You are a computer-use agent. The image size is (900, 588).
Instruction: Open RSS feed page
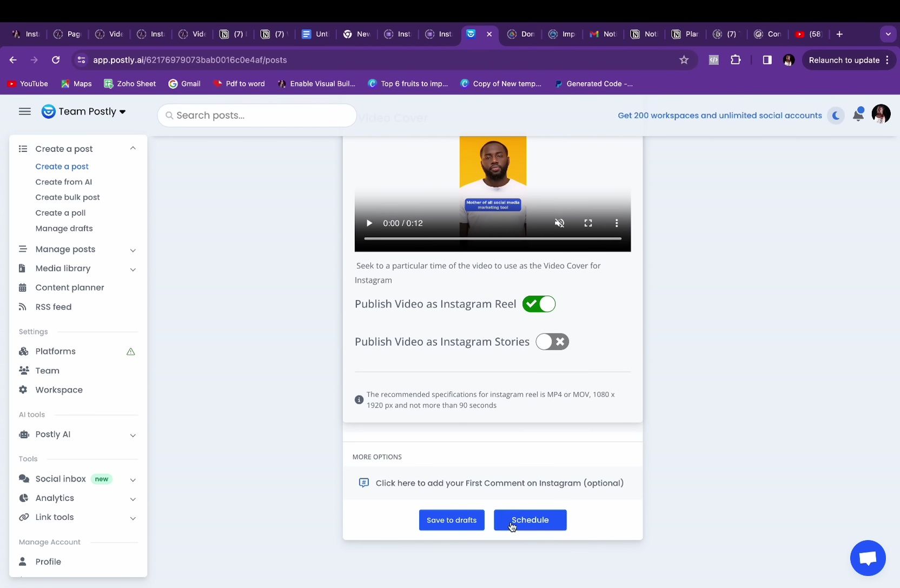53,307
